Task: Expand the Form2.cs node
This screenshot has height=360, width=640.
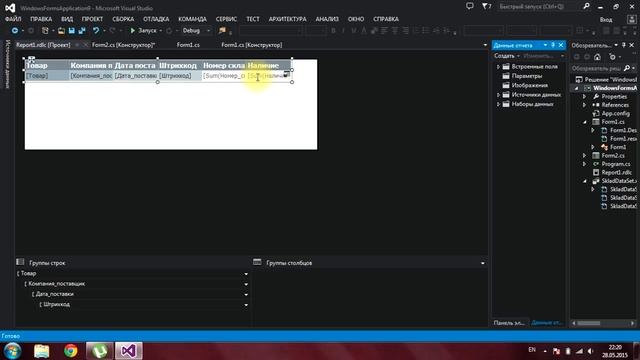Action: 584,156
